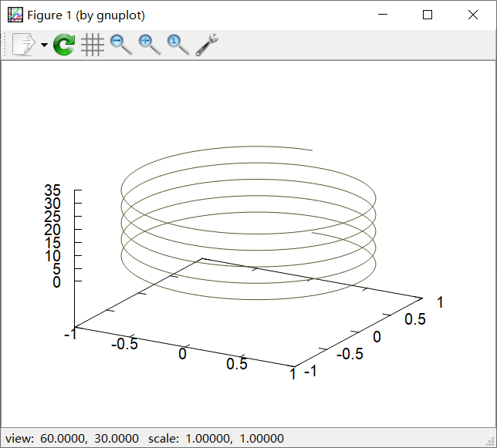
Task: Maximize the Figure 1 window
Action: (x=428, y=15)
